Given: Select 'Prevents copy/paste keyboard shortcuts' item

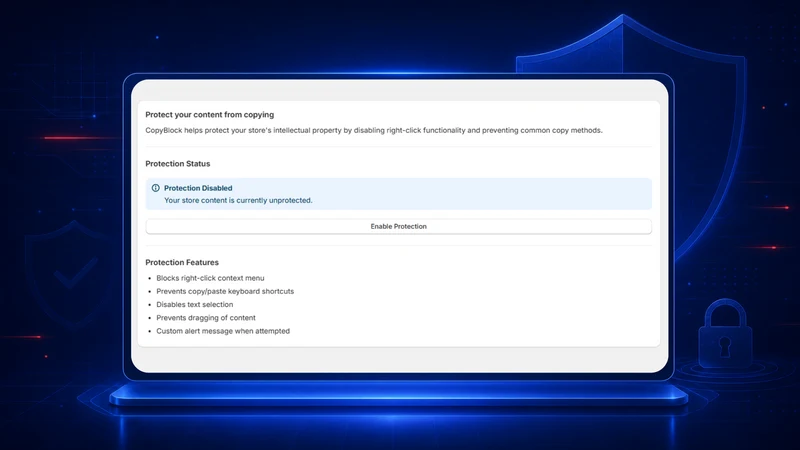Looking at the screenshot, I should coord(225,291).
